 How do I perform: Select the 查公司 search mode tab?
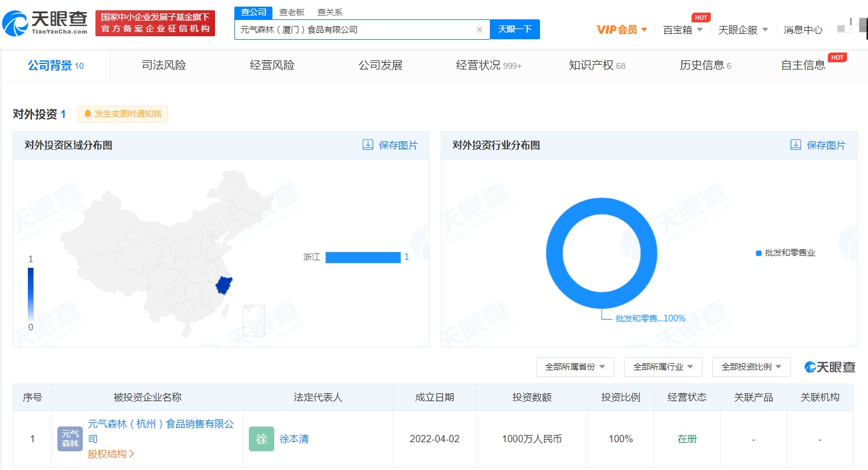tap(253, 12)
